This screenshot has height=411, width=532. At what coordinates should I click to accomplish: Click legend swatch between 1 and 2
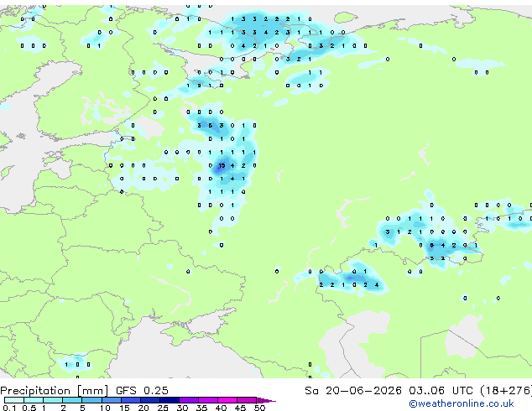pyautogui.click(x=53, y=400)
